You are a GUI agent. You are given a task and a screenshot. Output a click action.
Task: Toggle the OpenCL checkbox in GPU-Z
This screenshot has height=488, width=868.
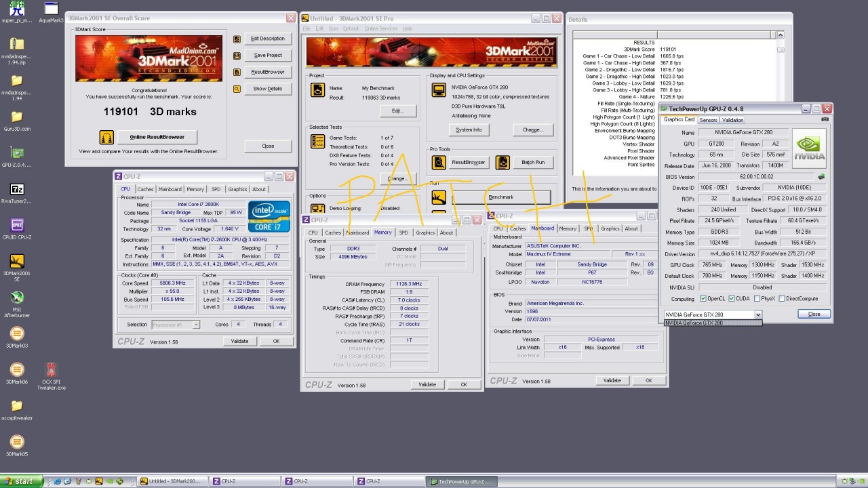[x=703, y=298]
